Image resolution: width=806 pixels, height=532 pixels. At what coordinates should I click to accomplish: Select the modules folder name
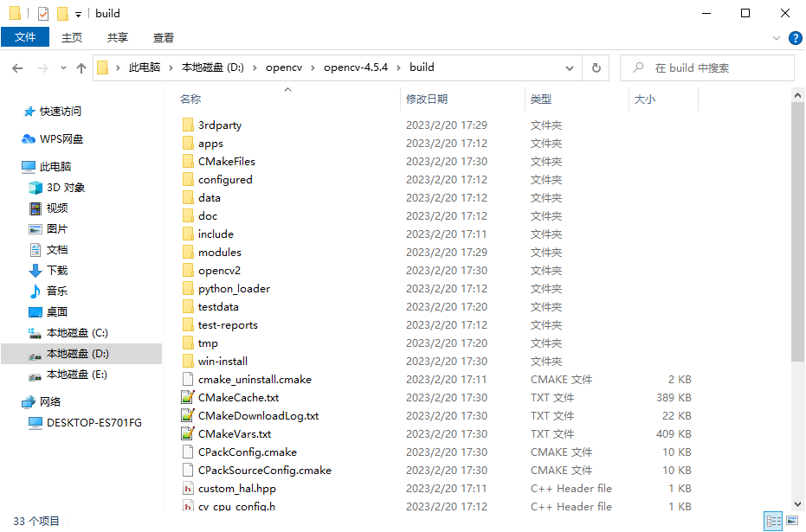pyautogui.click(x=220, y=252)
